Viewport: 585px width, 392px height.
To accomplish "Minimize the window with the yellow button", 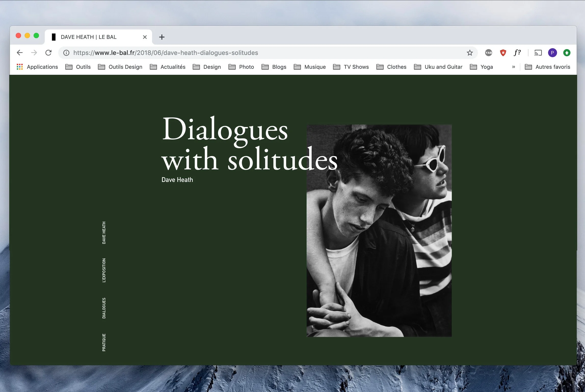I will click(27, 36).
